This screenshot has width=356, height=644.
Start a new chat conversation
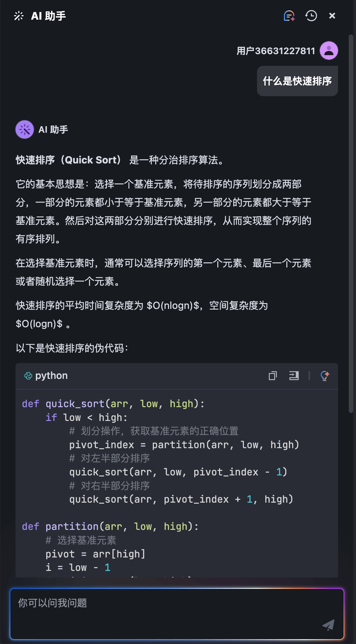click(x=289, y=16)
